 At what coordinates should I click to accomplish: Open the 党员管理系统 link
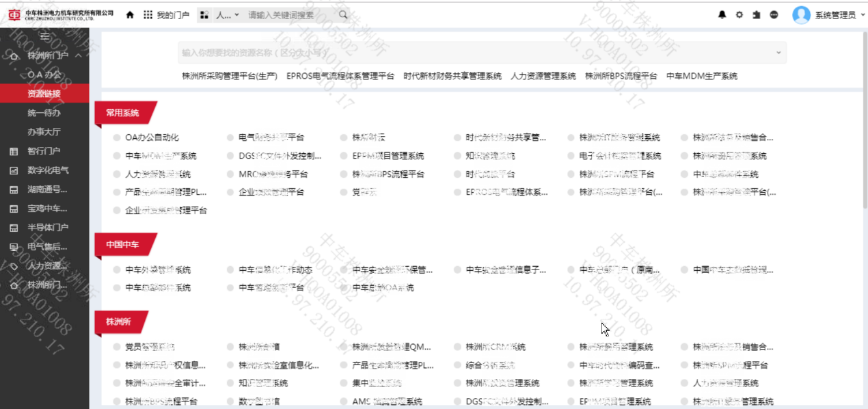pos(150,347)
